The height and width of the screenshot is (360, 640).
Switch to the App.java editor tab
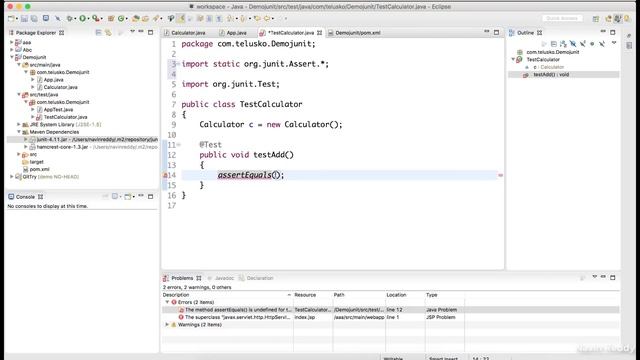point(237,33)
